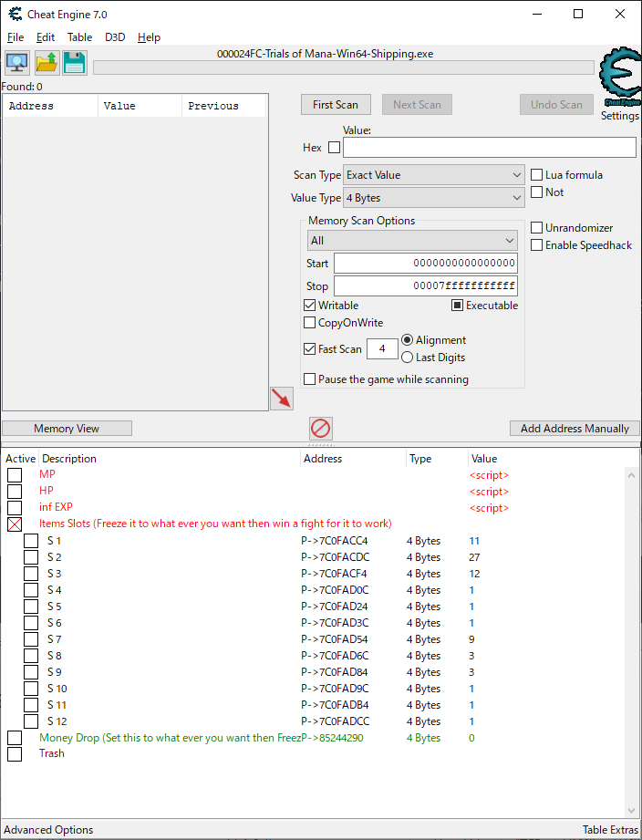
Task: Enable the Unrandomizer checkbox
Action: (x=536, y=228)
